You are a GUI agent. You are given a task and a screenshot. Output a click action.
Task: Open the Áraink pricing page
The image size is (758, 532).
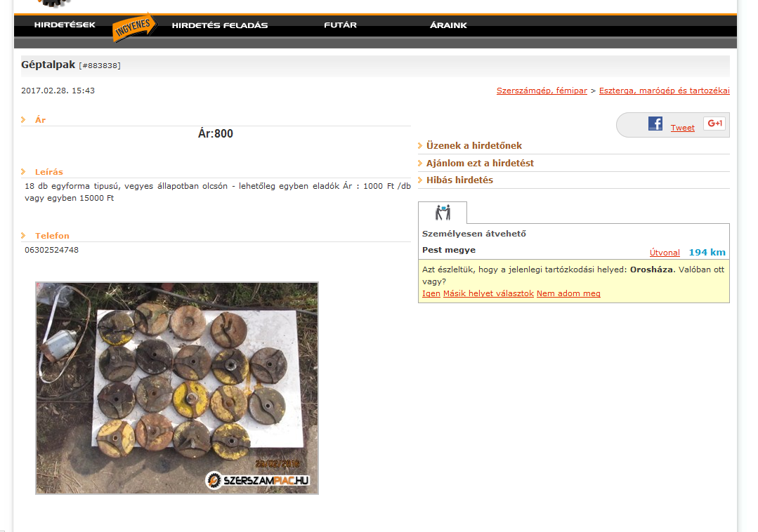click(x=448, y=25)
